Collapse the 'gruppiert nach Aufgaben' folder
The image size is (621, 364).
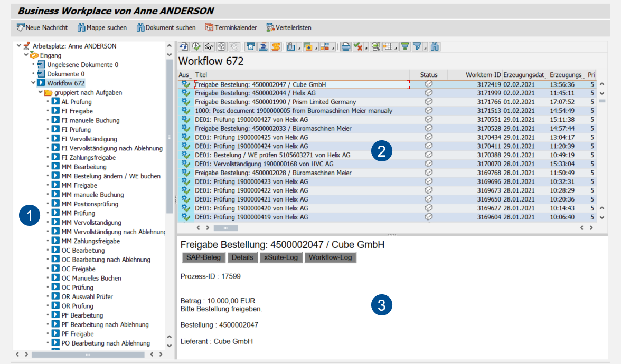pyautogui.click(x=40, y=92)
